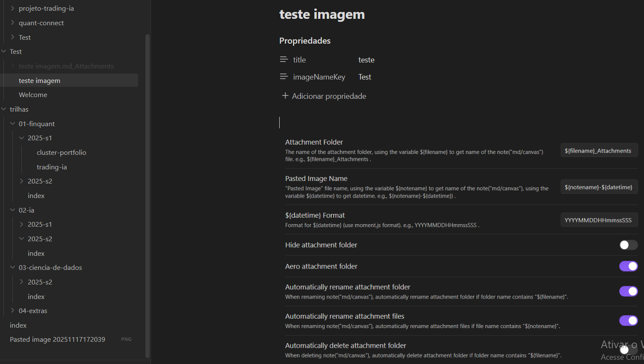Open the cluster-portfolio note
Image resolution: width=644 pixels, height=364 pixels.
[x=61, y=153]
